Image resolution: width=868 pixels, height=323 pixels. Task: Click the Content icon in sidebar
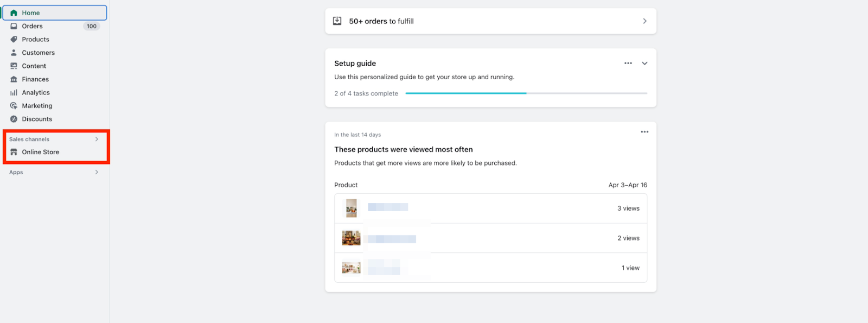point(14,66)
